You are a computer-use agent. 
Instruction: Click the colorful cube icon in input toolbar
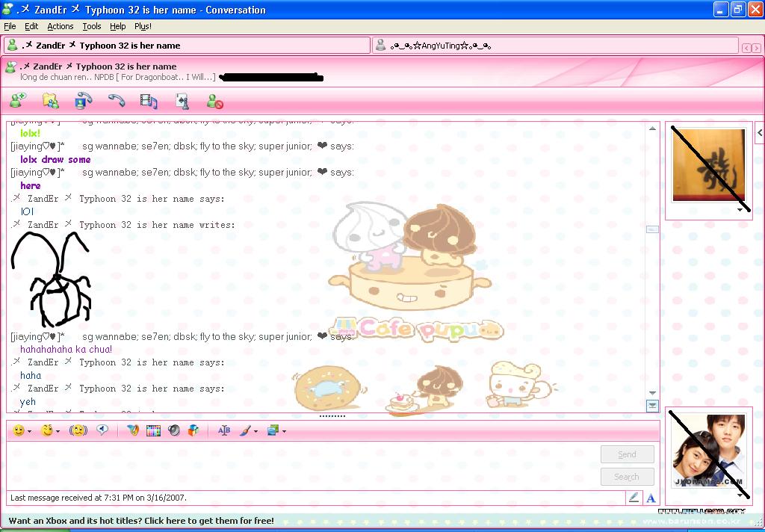click(x=193, y=430)
